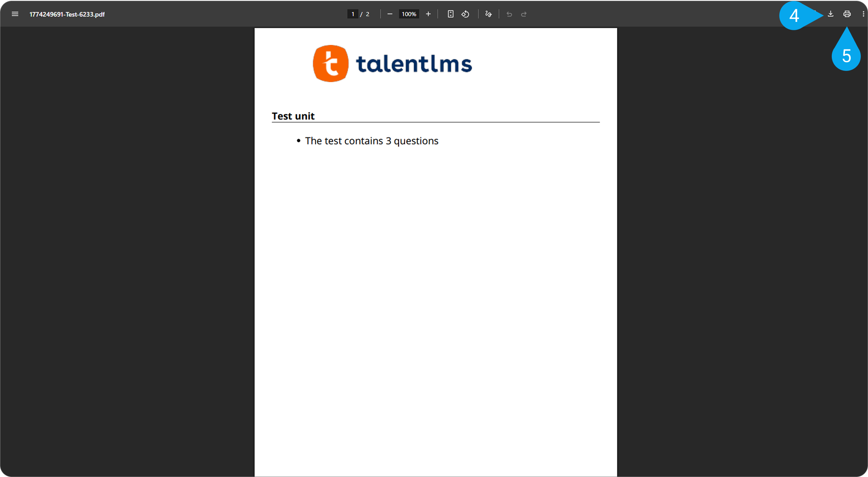Click the text about 3 questions
The image size is (868, 477).
tap(371, 141)
